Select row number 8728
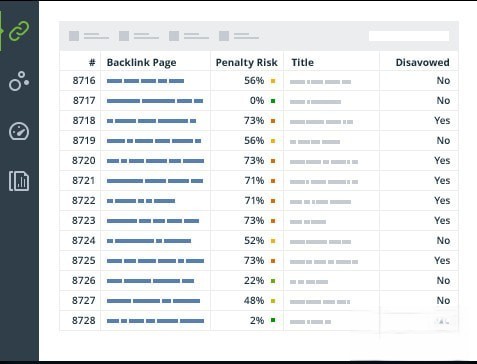The width and height of the screenshot is (477, 364). 84,320
